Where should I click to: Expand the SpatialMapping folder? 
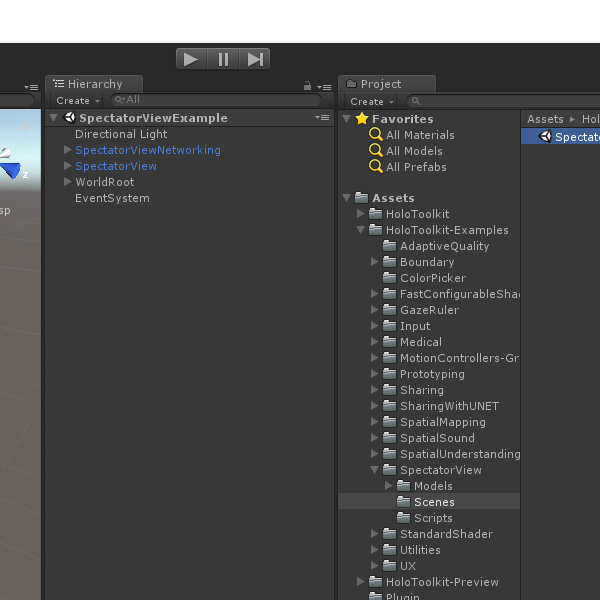[375, 422]
